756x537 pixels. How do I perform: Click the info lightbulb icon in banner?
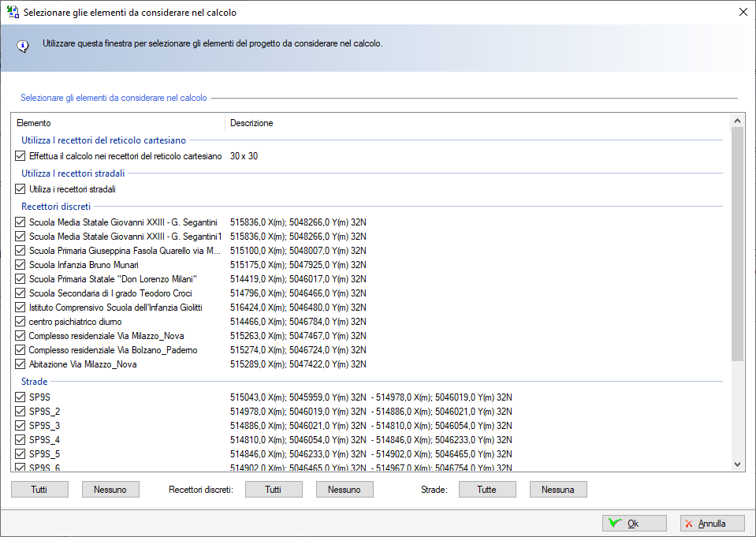(x=23, y=45)
